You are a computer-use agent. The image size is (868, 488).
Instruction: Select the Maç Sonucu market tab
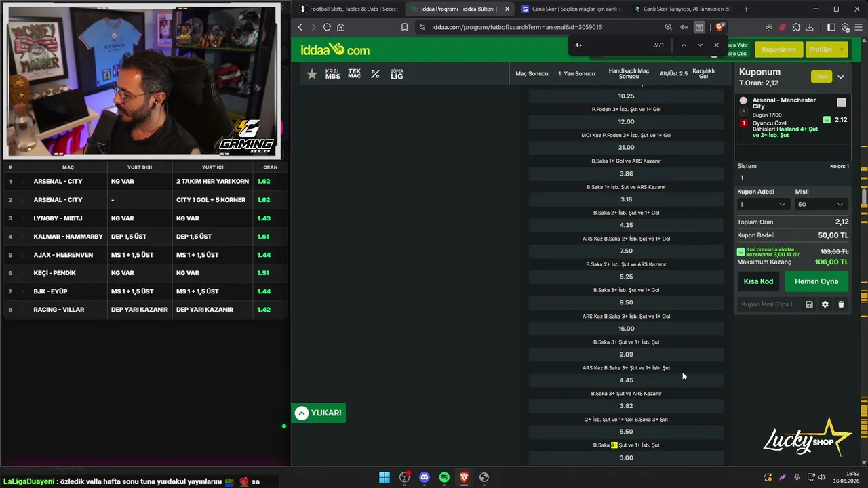532,74
